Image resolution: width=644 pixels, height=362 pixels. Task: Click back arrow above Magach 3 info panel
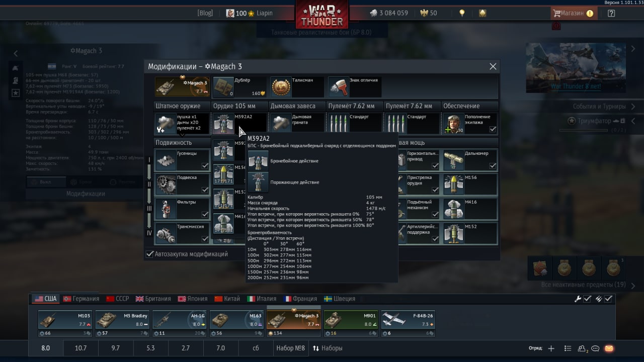coord(16,53)
